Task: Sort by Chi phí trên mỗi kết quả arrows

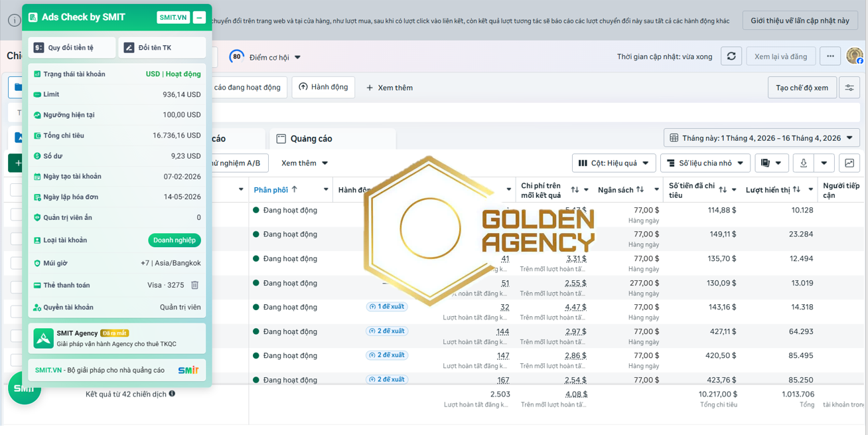Action: (x=575, y=190)
